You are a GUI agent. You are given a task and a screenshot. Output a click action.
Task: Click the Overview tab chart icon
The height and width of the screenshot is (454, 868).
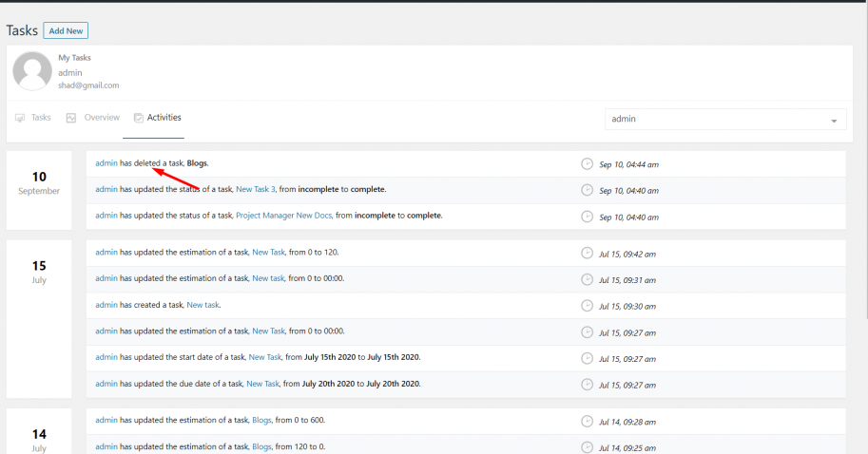coord(71,118)
